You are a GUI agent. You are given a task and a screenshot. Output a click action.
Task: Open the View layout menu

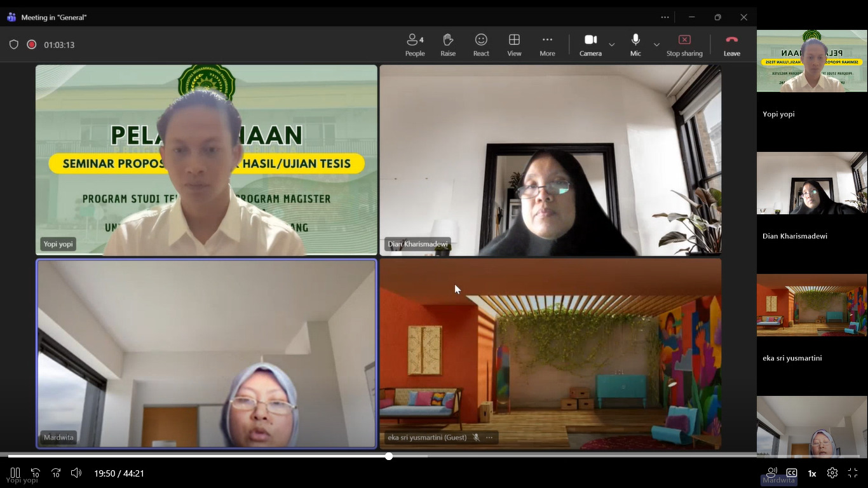pyautogui.click(x=514, y=44)
